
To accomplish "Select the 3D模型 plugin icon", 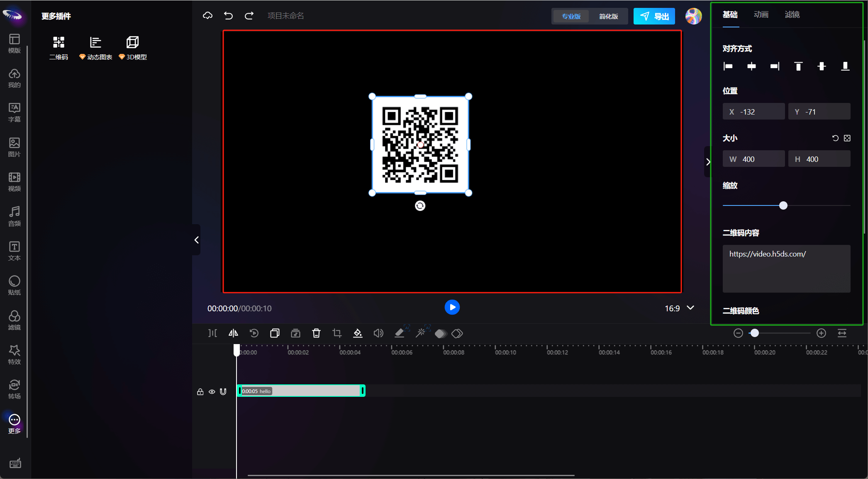I will pos(132,42).
